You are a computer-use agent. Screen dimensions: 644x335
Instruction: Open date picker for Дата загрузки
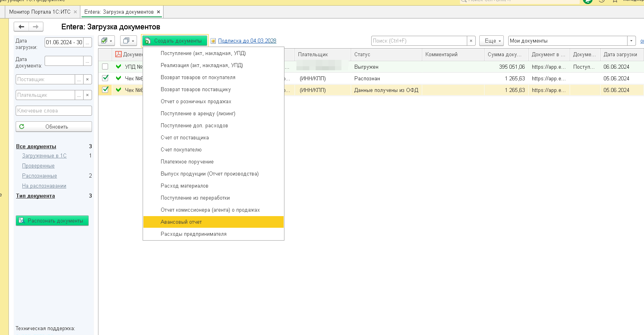point(88,42)
